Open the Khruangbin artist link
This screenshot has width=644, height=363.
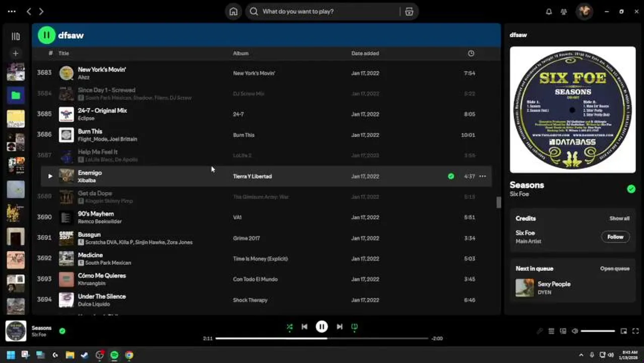pos(93,283)
